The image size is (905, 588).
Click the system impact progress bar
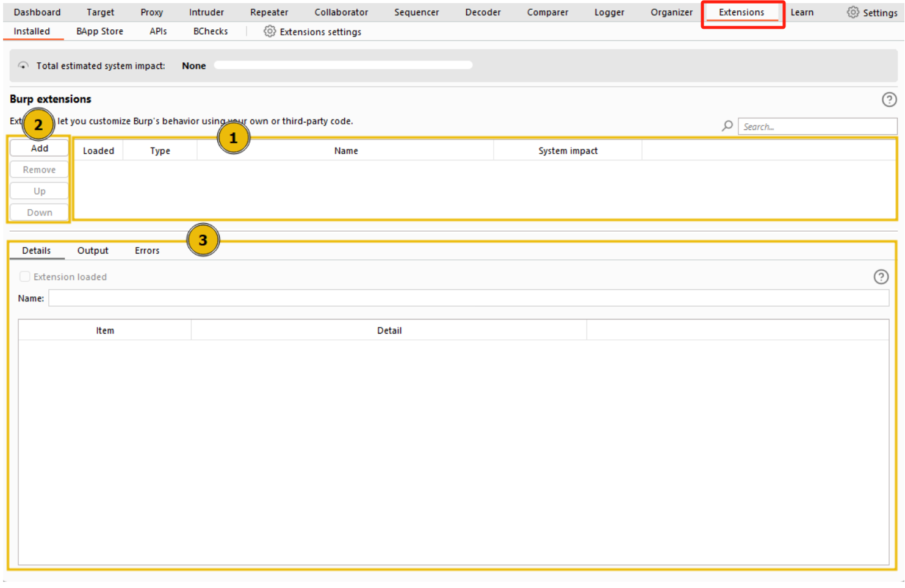click(343, 65)
